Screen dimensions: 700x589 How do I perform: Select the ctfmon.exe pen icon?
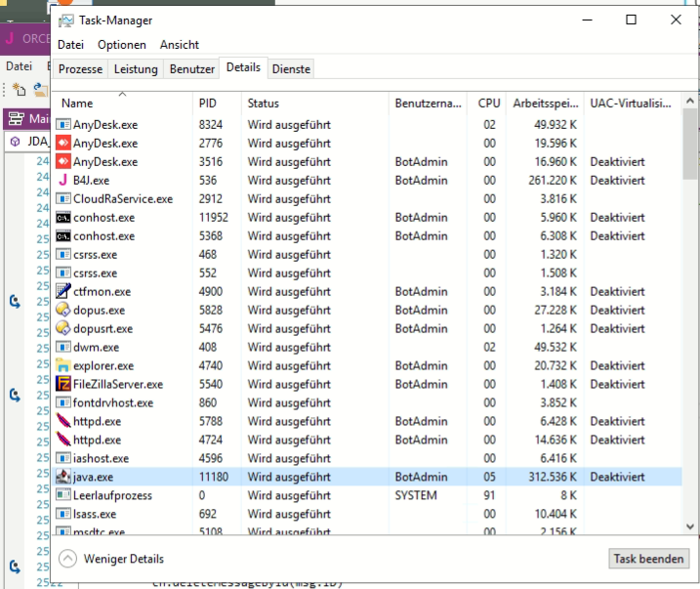[63, 291]
